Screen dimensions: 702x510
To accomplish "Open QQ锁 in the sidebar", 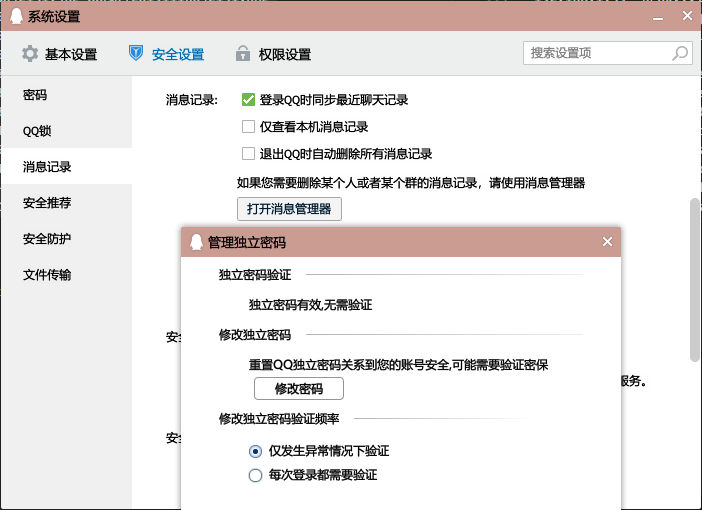I will click(x=66, y=131).
